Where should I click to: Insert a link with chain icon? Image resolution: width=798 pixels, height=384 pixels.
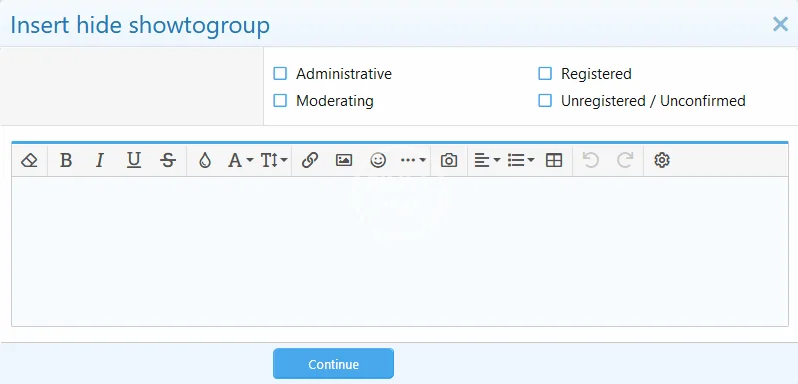click(310, 161)
